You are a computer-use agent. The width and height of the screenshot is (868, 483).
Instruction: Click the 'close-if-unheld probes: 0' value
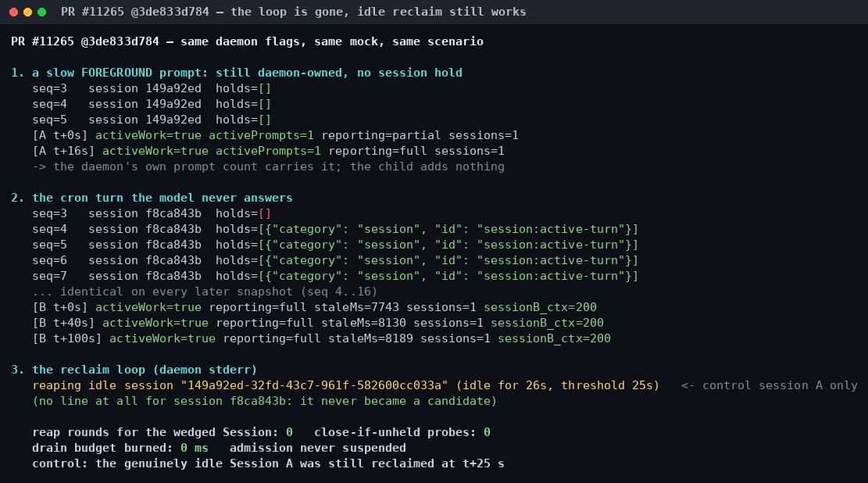point(402,432)
